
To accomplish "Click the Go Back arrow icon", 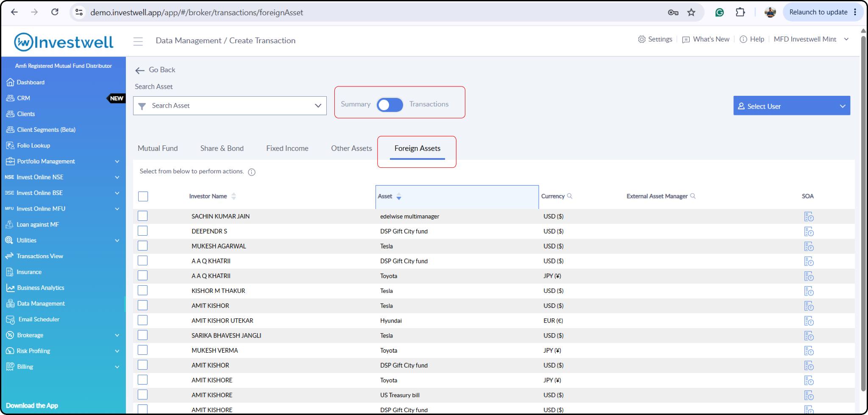I will coord(140,70).
